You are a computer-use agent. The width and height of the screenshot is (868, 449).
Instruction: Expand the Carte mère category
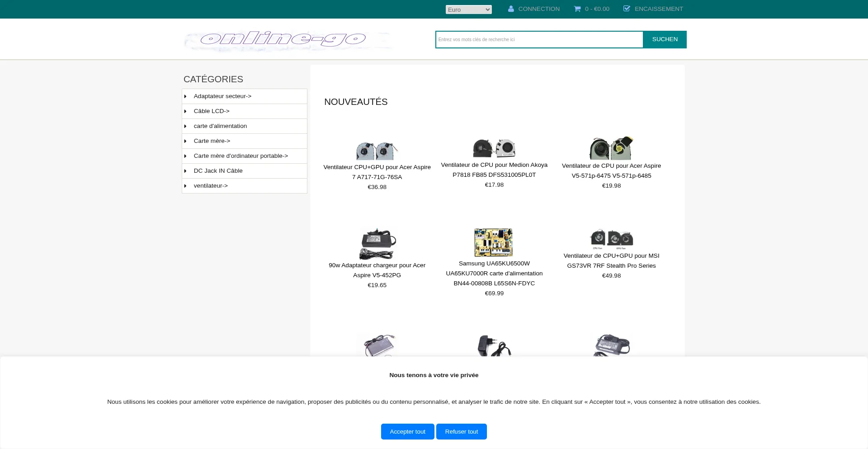click(x=212, y=141)
